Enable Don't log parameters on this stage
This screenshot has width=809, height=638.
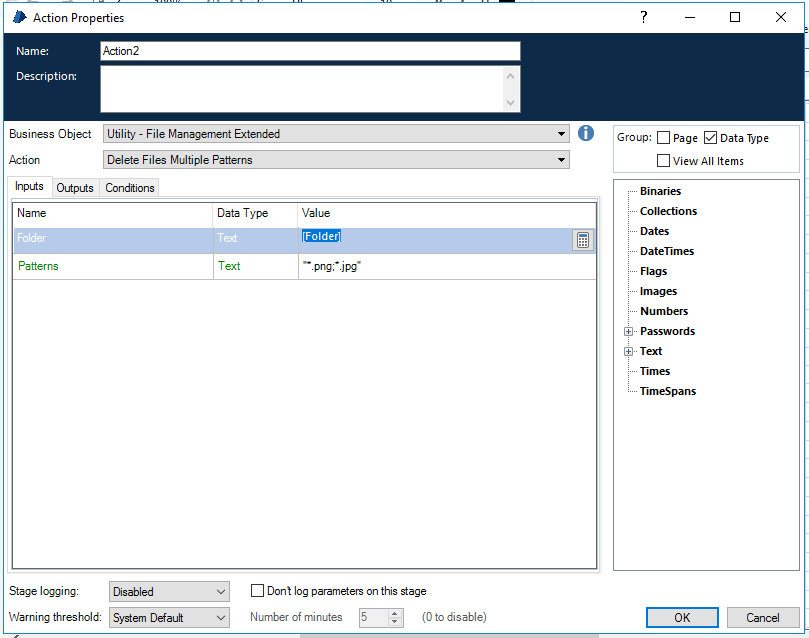258,591
